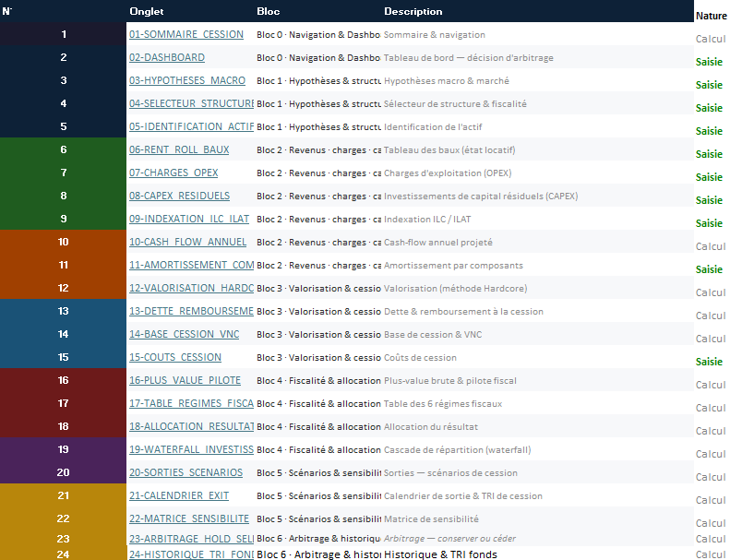Follow the 16-PLUS_VALUE_PILOTE link

coord(185,380)
